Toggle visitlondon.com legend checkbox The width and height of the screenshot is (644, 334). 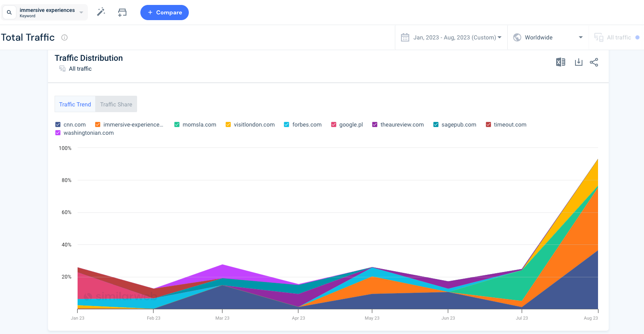228,124
